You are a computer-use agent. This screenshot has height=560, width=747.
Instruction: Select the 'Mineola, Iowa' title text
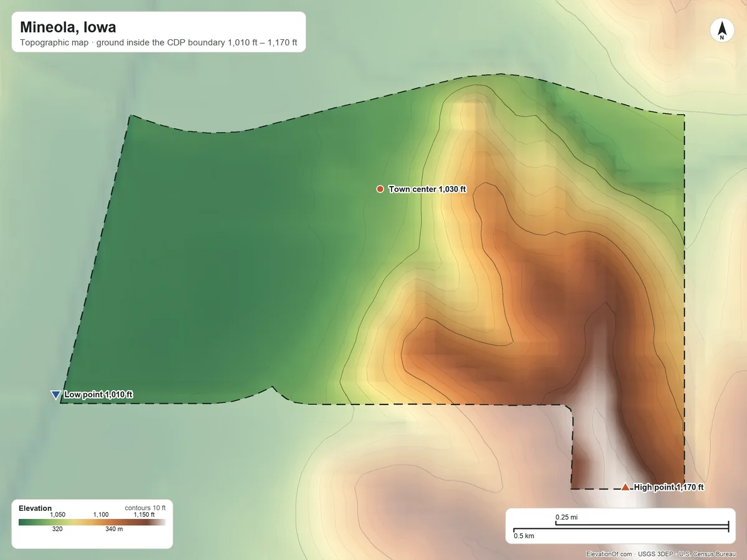point(68,27)
